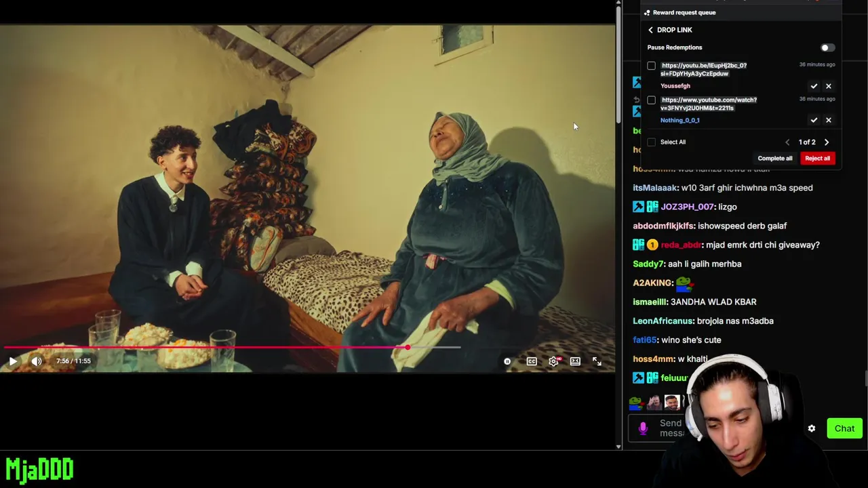Click username Nothing_0_0_1 in queue
Screen dimensions: 868x488
click(680, 121)
